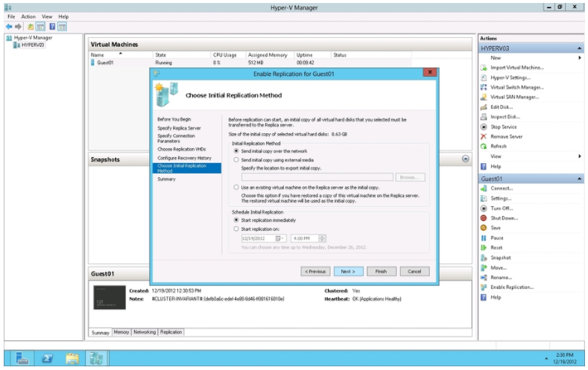Click the time spinner arrows
This screenshot has height=370, width=588.
(322, 238)
